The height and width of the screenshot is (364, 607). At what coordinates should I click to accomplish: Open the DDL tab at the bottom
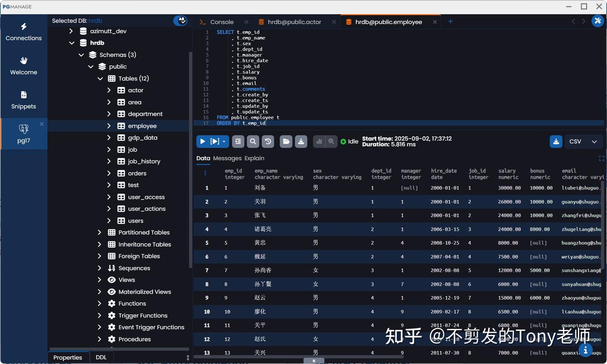point(101,357)
